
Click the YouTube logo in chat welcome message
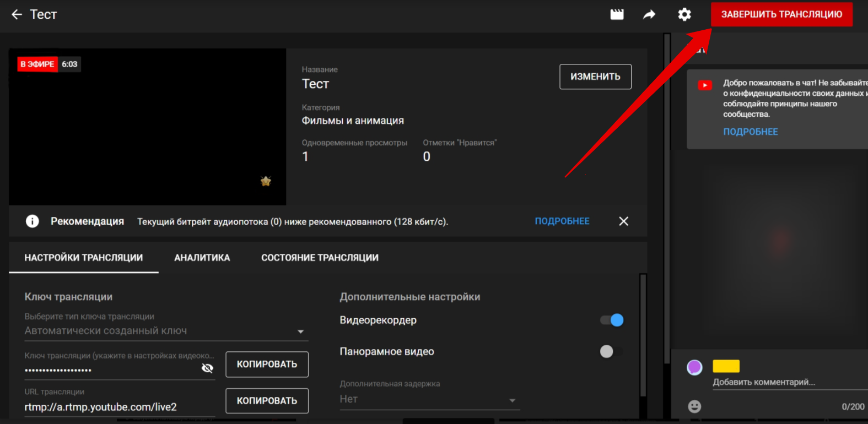[705, 85]
